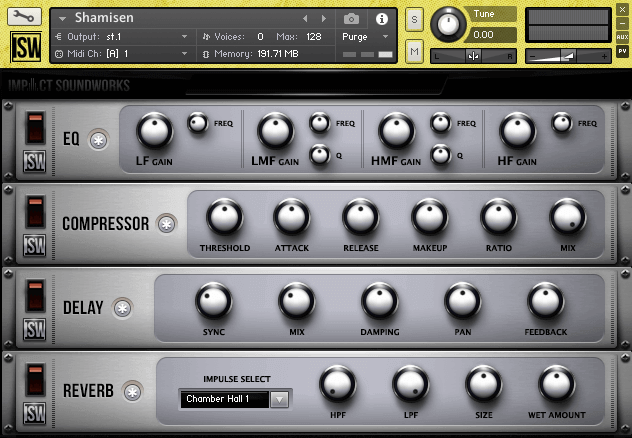Click the HF Gain knob
The width and height of the screenshot is (632, 438).
[x=518, y=131]
